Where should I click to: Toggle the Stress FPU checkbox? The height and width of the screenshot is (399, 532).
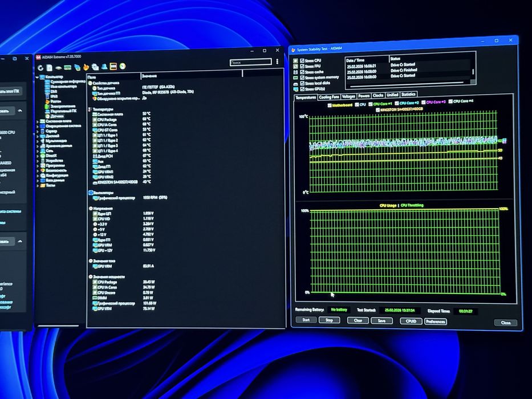302,67
